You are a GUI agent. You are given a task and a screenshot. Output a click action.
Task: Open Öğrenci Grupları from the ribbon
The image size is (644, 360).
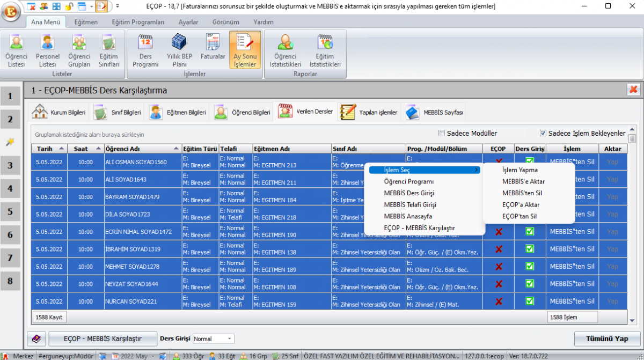79,51
